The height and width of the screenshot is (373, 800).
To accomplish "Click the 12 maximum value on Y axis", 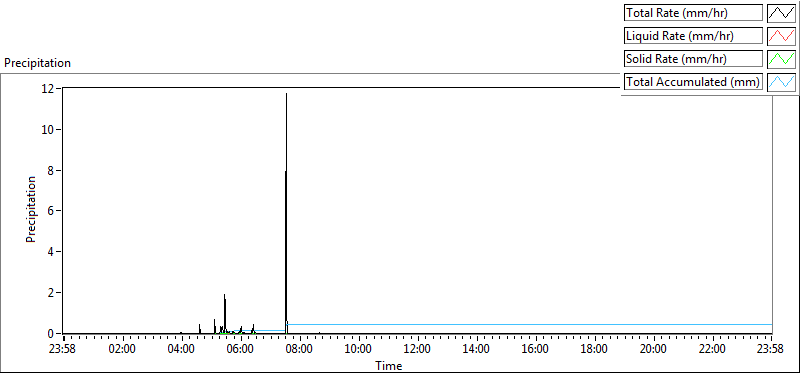I will tap(49, 89).
